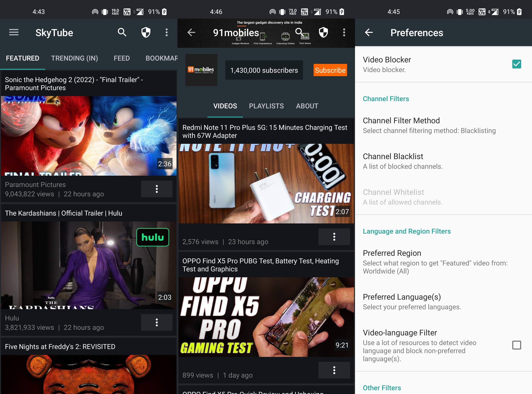
Task: Tap Five Nights at Freddy's 2: REVISITED title
Action: (x=60, y=347)
